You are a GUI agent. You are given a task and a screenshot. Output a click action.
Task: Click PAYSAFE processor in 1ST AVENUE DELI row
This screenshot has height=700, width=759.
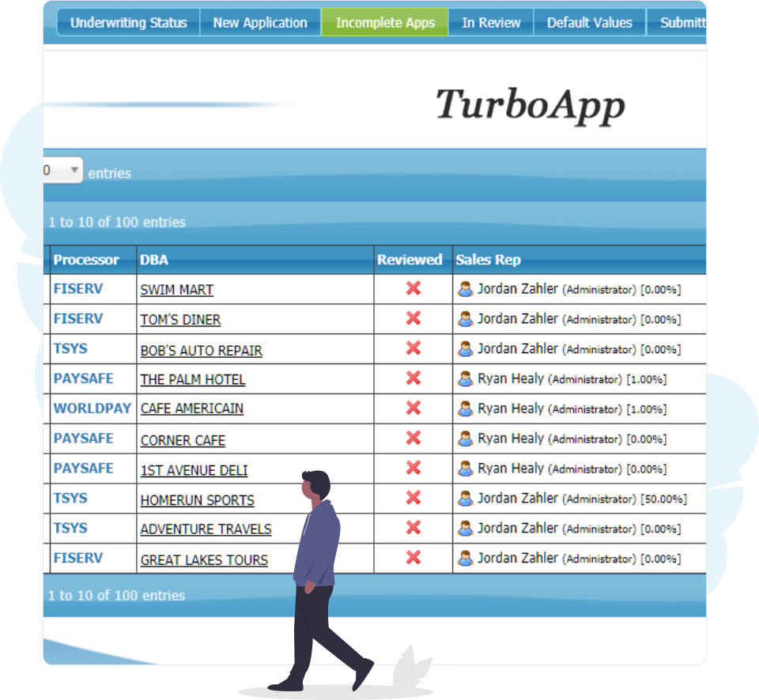tap(83, 469)
